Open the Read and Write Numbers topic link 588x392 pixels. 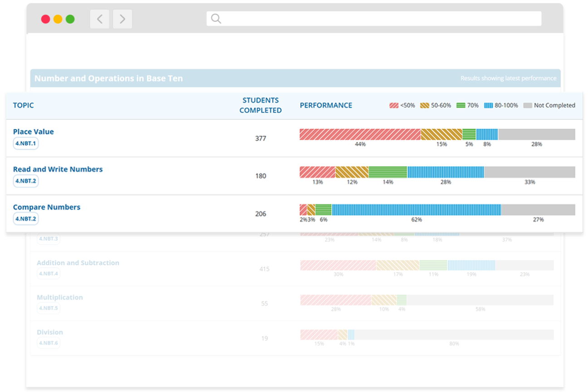pyautogui.click(x=58, y=169)
